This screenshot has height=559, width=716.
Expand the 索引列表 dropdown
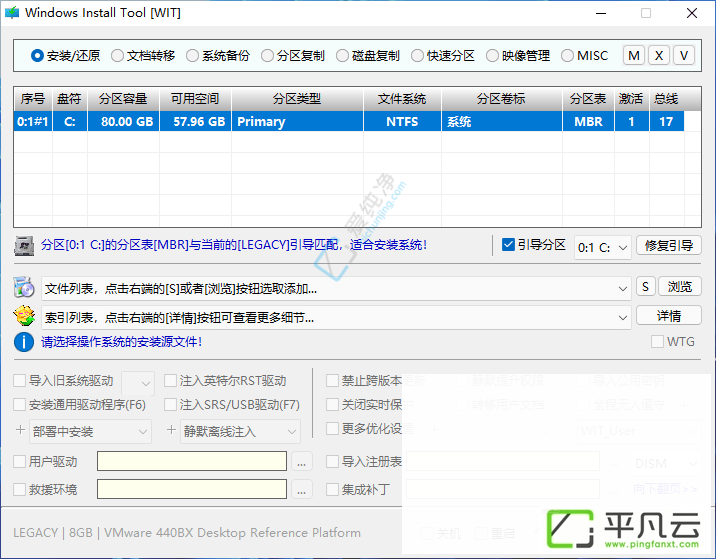point(622,317)
